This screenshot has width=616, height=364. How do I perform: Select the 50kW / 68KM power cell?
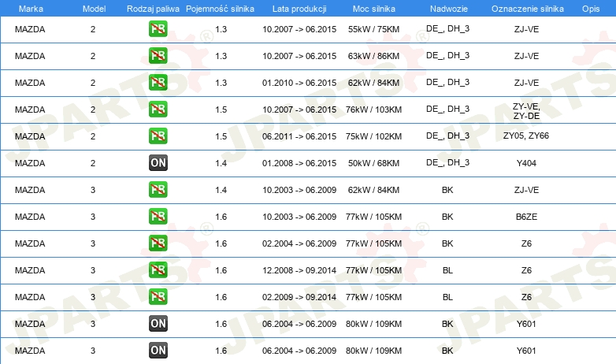pos(373,163)
